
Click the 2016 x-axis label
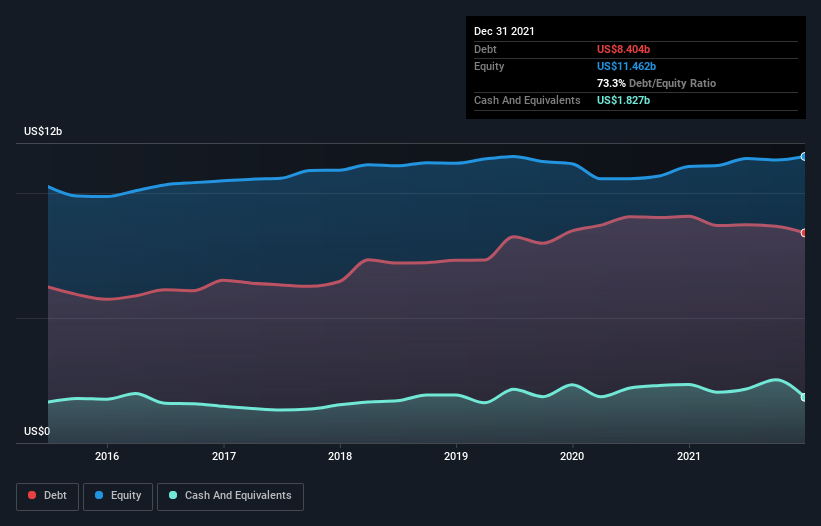pos(107,456)
